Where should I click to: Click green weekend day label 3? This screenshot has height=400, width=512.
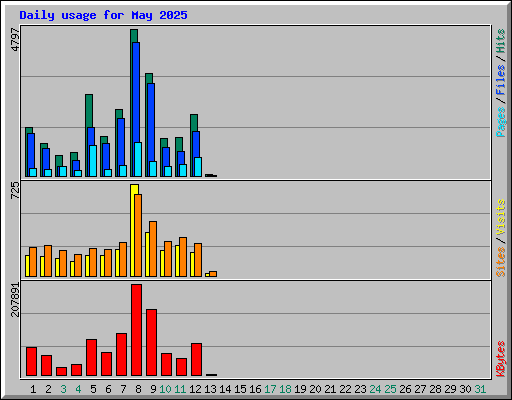pos(63,389)
